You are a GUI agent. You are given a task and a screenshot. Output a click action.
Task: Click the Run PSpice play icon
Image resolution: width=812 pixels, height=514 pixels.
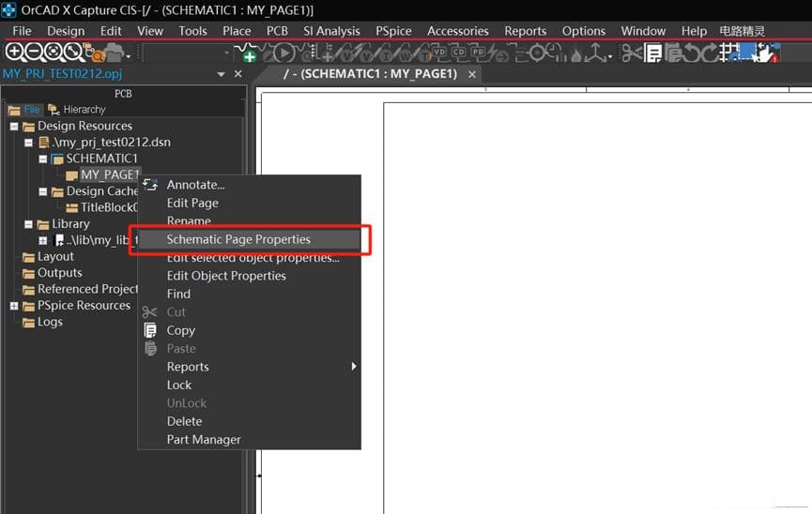click(284, 53)
